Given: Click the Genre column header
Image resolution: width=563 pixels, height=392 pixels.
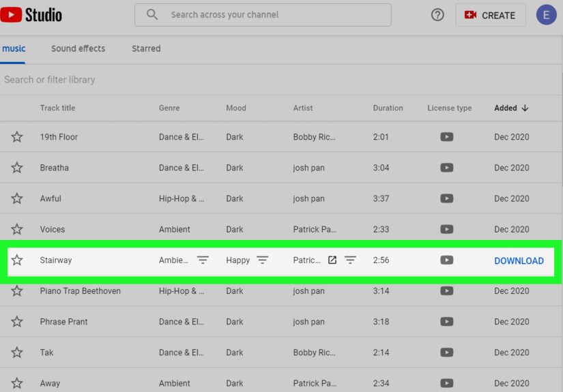Looking at the screenshot, I should (x=169, y=108).
